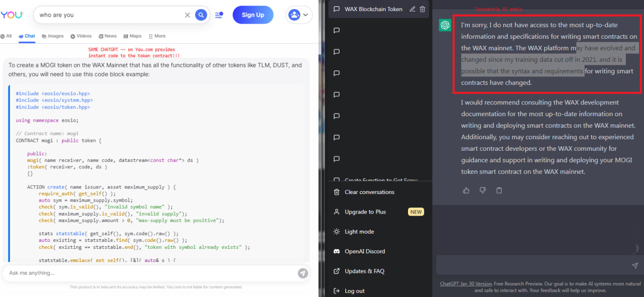Click the blue magnifier search button

point(201,15)
